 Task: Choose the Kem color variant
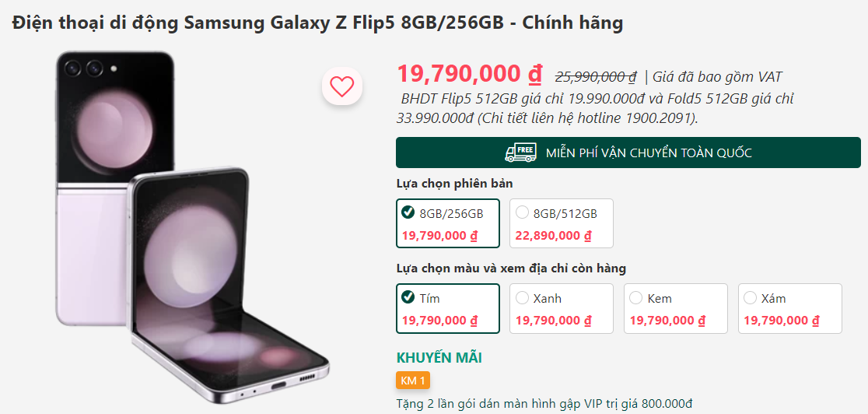click(x=675, y=309)
